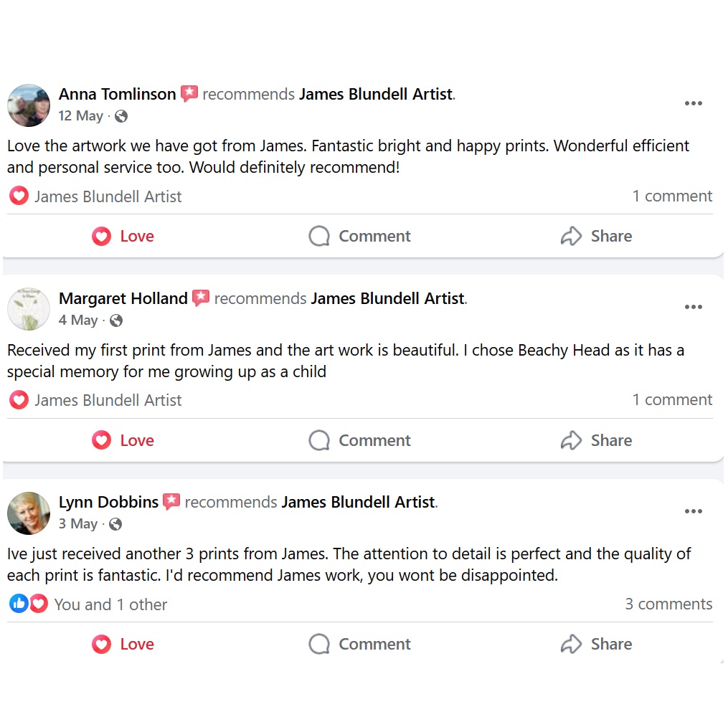Share Lynn Dobbins' recommendation post
This screenshot has width=728, height=717.
tap(596, 645)
